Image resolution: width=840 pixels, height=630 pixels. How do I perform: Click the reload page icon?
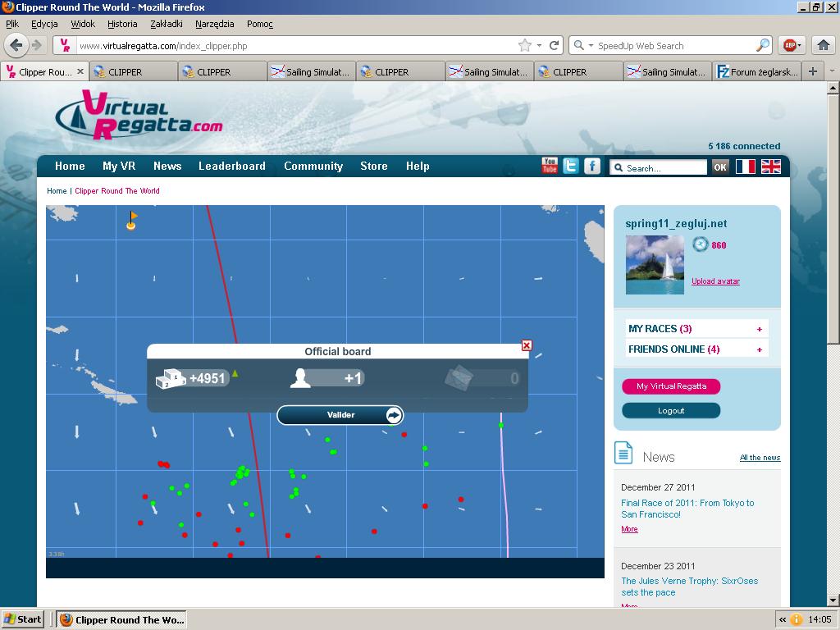tap(555, 46)
